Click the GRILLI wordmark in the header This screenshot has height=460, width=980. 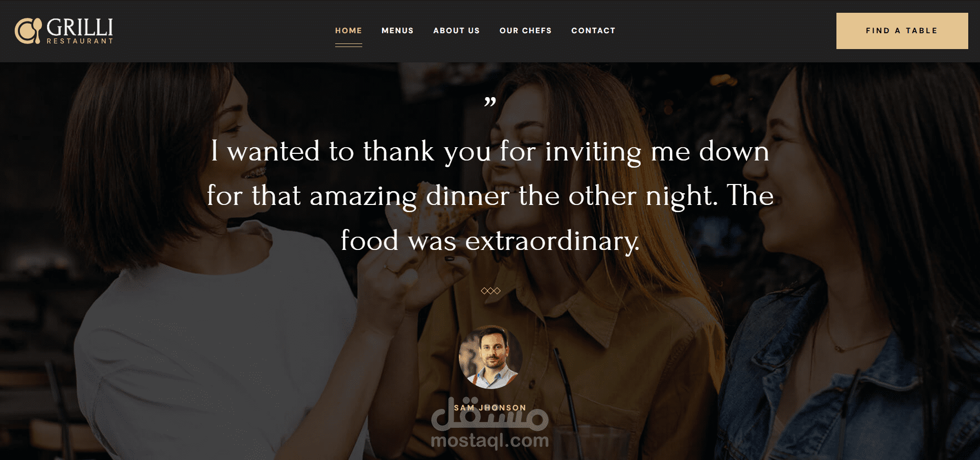pos(80,27)
